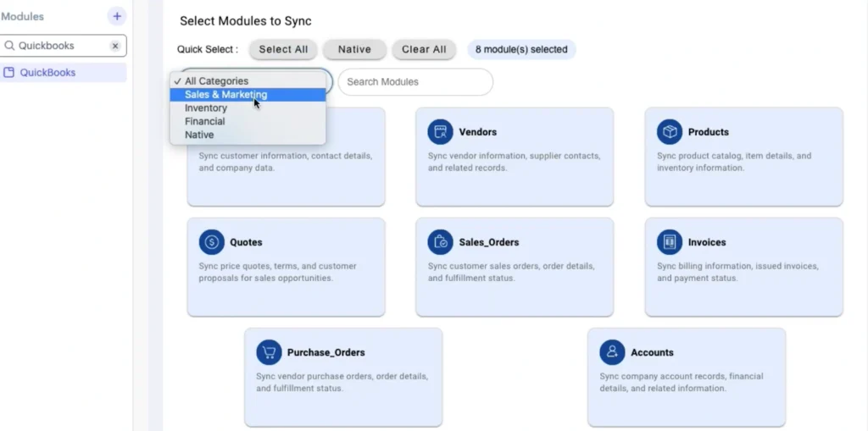The height and width of the screenshot is (431, 868).
Task: Click the Purchase_Orders cart icon
Action: [x=269, y=352]
